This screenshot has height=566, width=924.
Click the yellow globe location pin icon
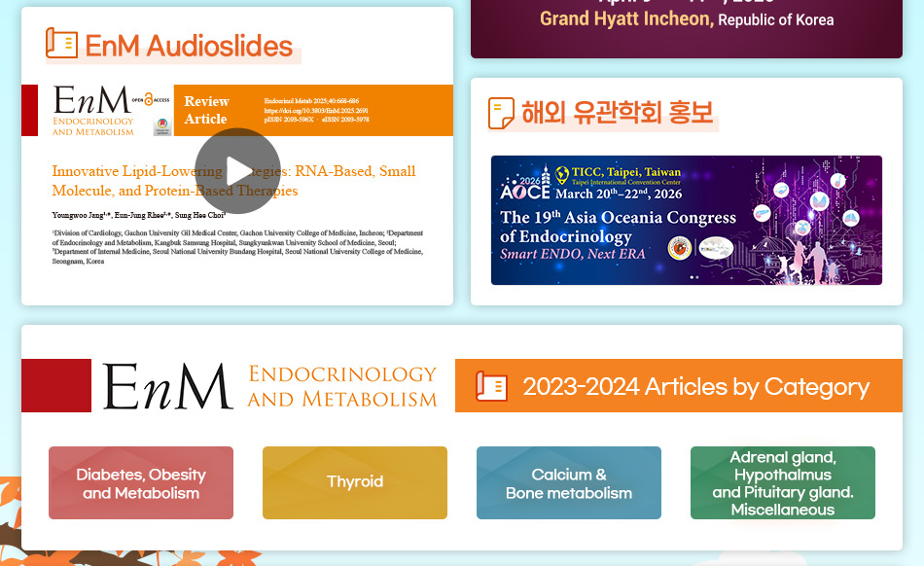point(561,175)
